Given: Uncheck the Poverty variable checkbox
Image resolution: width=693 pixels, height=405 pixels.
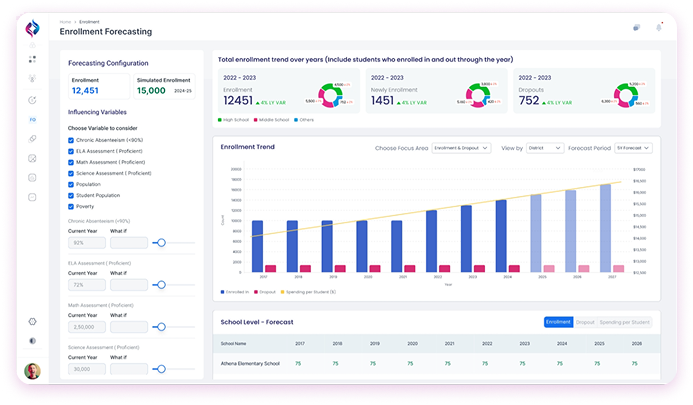Looking at the screenshot, I should pyautogui.click(x=71, y=206).
